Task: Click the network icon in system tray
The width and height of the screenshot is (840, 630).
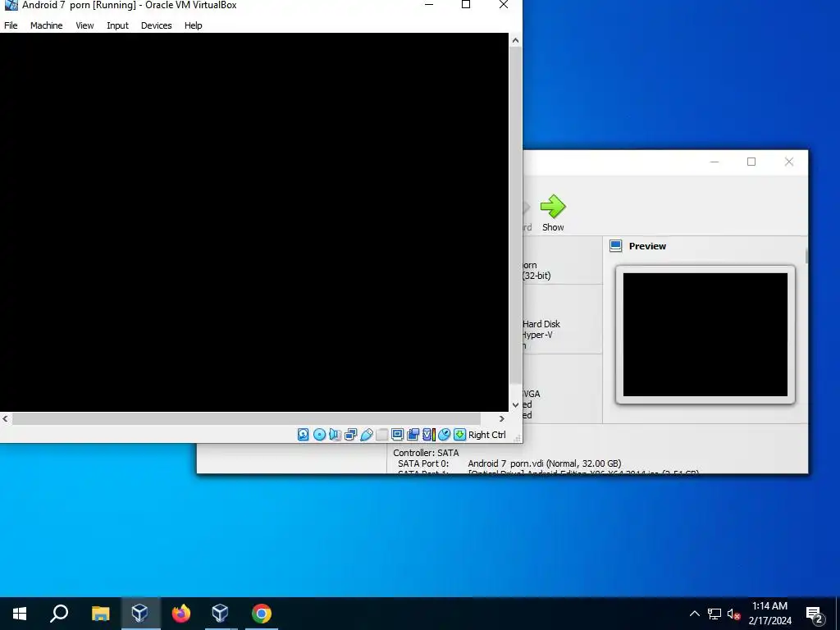Action: pos(714,614)
